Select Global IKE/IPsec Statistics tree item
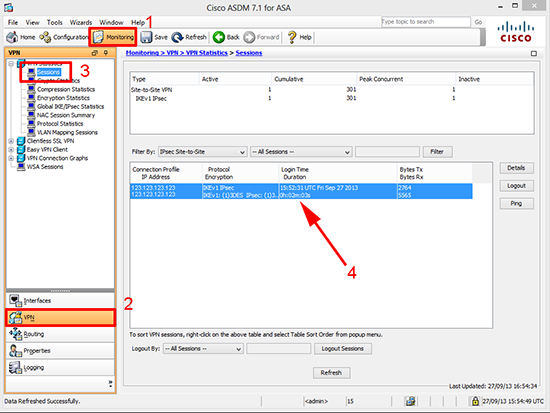Screen dimensions: 550x413 [x=71, y=107]
